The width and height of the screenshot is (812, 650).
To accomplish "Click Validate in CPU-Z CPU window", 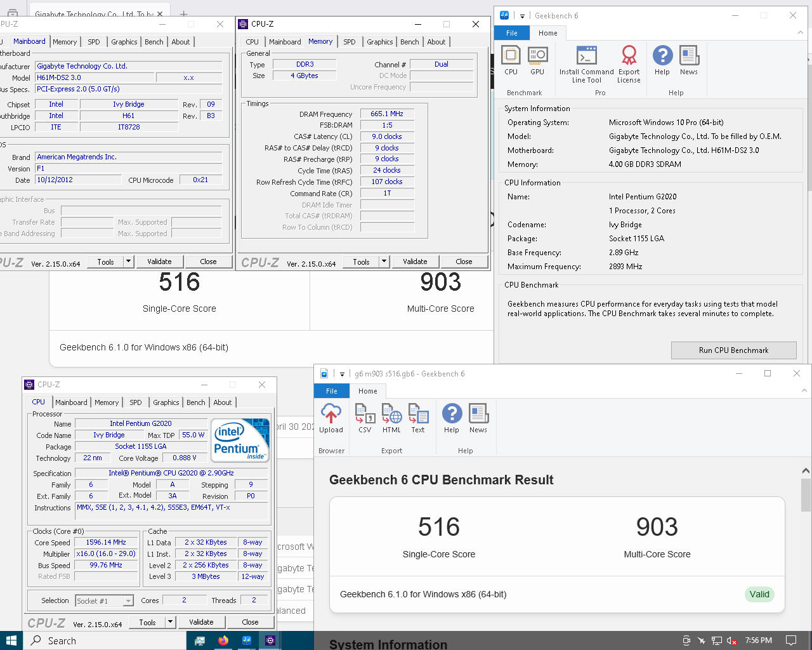I will 201,622.
